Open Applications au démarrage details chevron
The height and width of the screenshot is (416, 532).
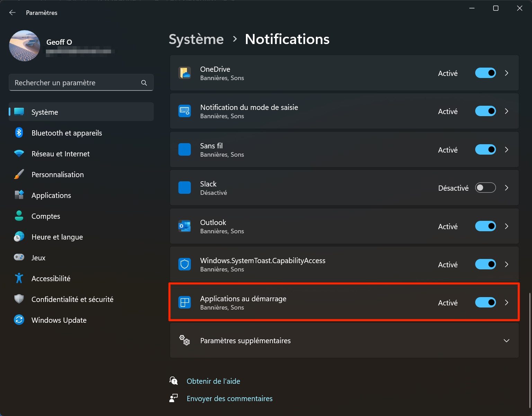point(507,303)
